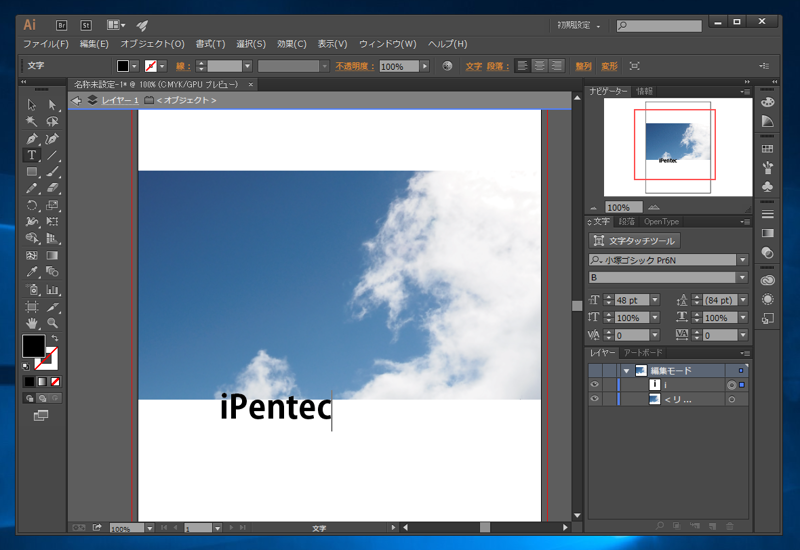
Task: Set paint mode to solid Color
Action: coord(30,382)
